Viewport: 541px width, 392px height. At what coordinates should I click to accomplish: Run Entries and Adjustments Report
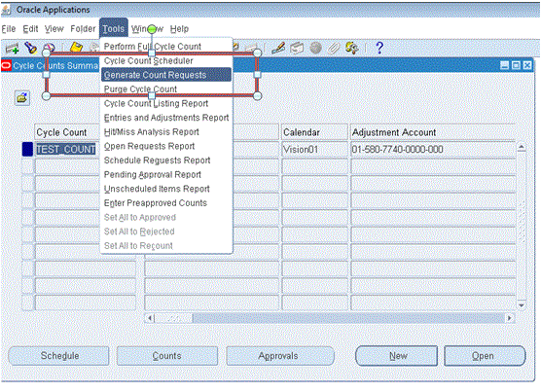(166, 118)
